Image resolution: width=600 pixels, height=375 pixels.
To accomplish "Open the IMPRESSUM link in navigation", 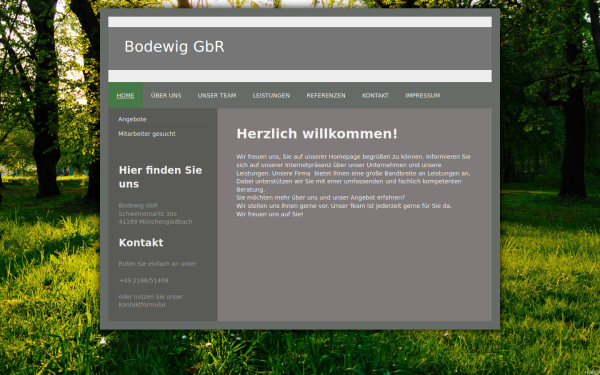I will point(422,95).
